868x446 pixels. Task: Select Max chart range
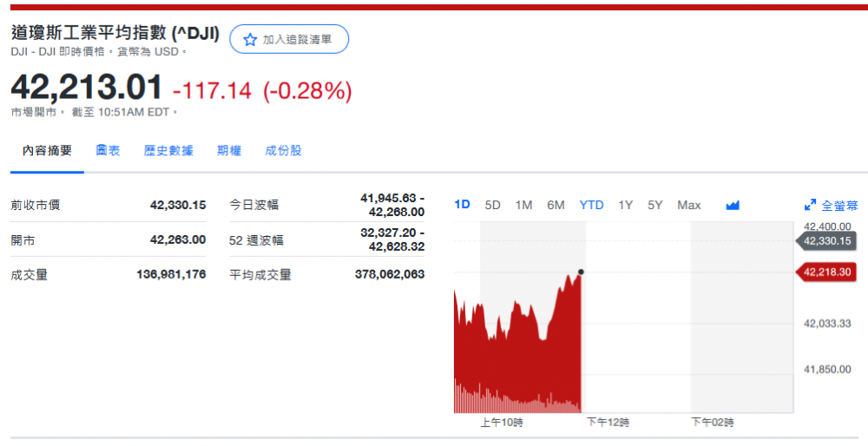click(x=688, y=206)
